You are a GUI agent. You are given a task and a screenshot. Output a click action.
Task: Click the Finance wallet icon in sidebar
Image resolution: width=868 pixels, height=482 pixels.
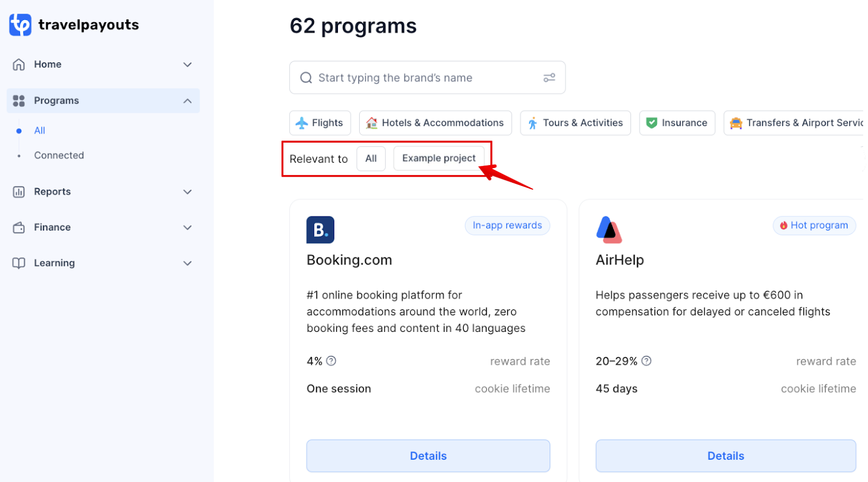(x=19, y=228)
